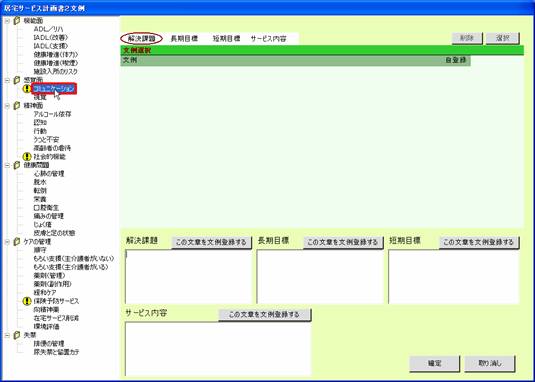Open the サービス内容 tab
Screen dimensions: 535x382
(269, 39)
